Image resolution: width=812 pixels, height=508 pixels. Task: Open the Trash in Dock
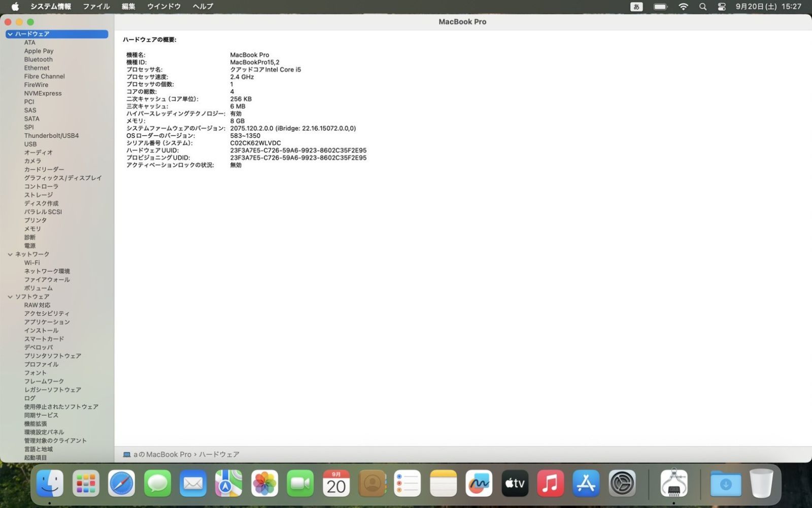761,483
